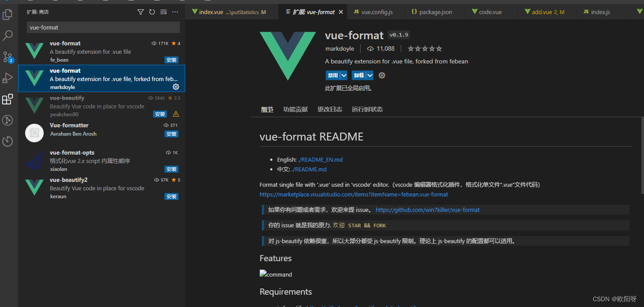The width and height of the screenshot is (644, 307).
Task: Close the vue-format extension tab
Action: [x=341, y=12]
